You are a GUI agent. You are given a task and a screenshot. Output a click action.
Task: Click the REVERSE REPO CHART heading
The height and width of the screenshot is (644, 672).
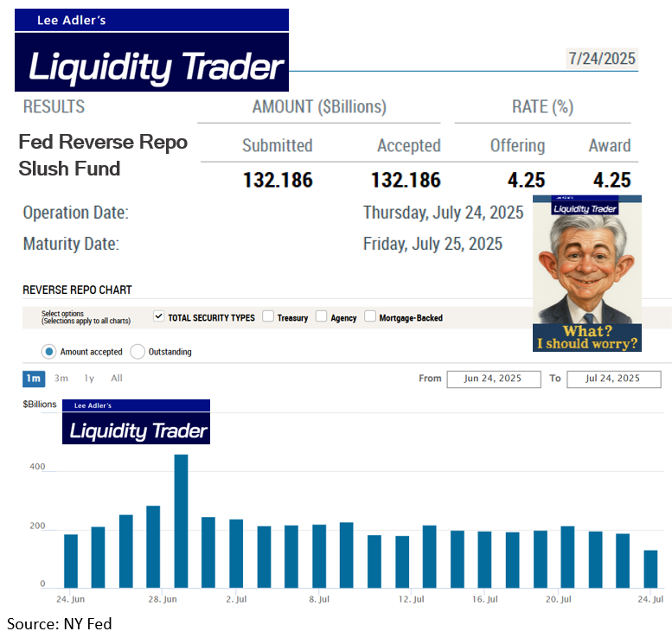(x=77, y=290)
